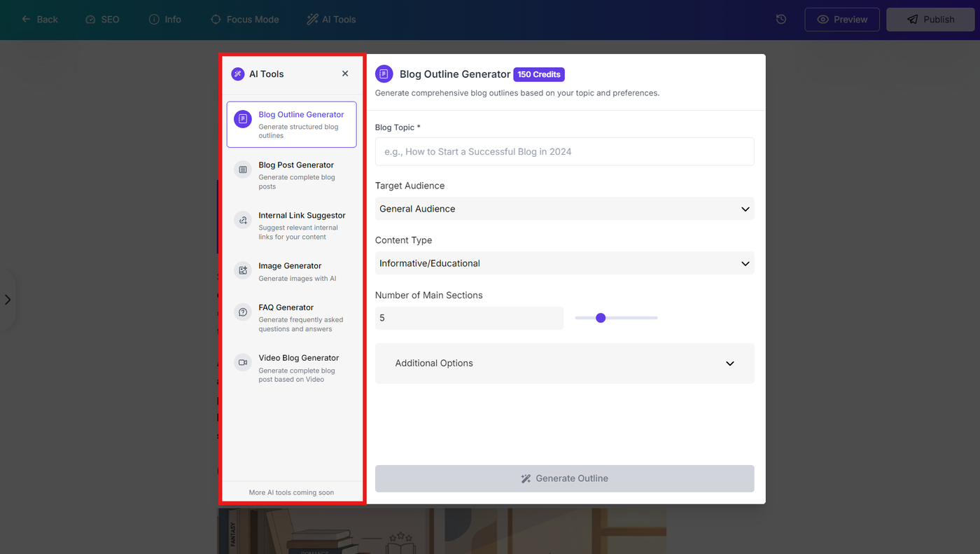Screen dimensions: 980x554
Task: Select the FAQ Generator icon
Action: tap(243, 312)
